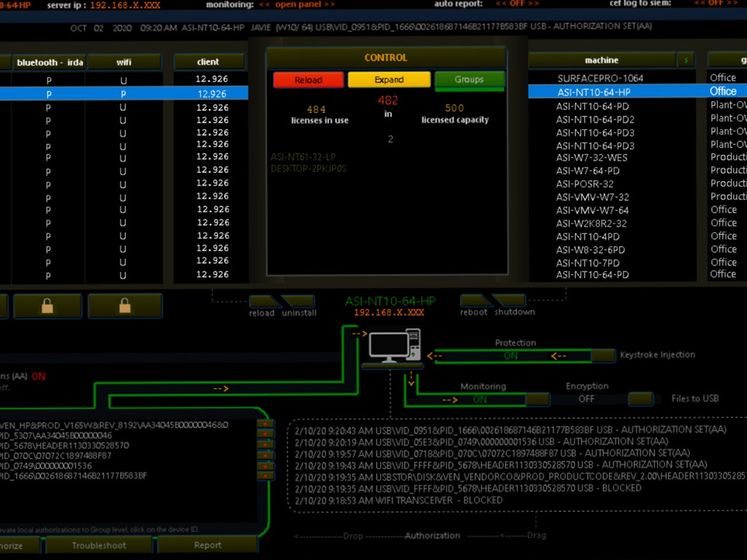Screen dimensions: 747x560
Task: Toggle the Keystroke Injection protection switch
Action: click(603, 355)
